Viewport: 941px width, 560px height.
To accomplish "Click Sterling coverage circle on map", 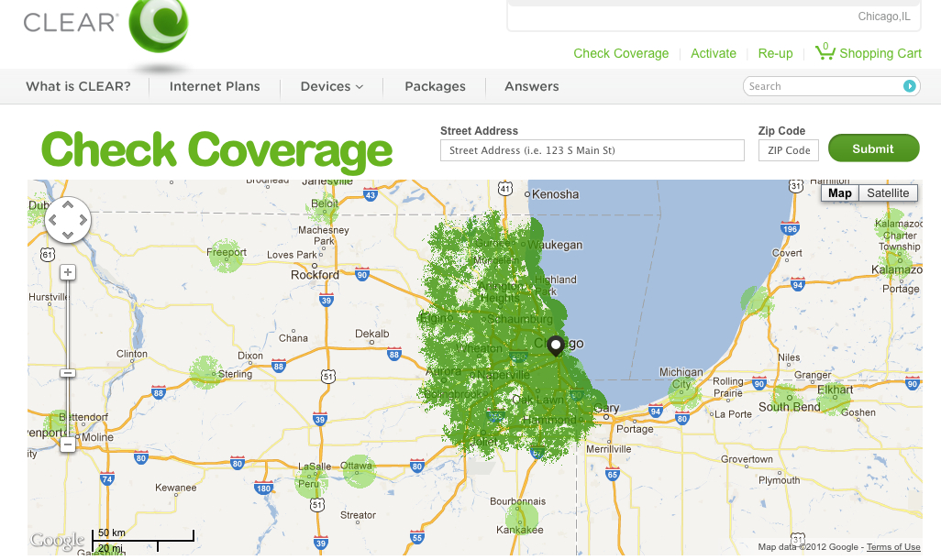I will click(205, 373).
